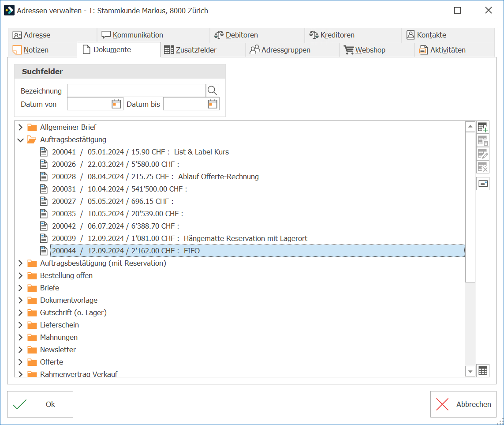504x425 pixels.
Task: Confirm with the Ok button
Action: click(x=40, y=404)
